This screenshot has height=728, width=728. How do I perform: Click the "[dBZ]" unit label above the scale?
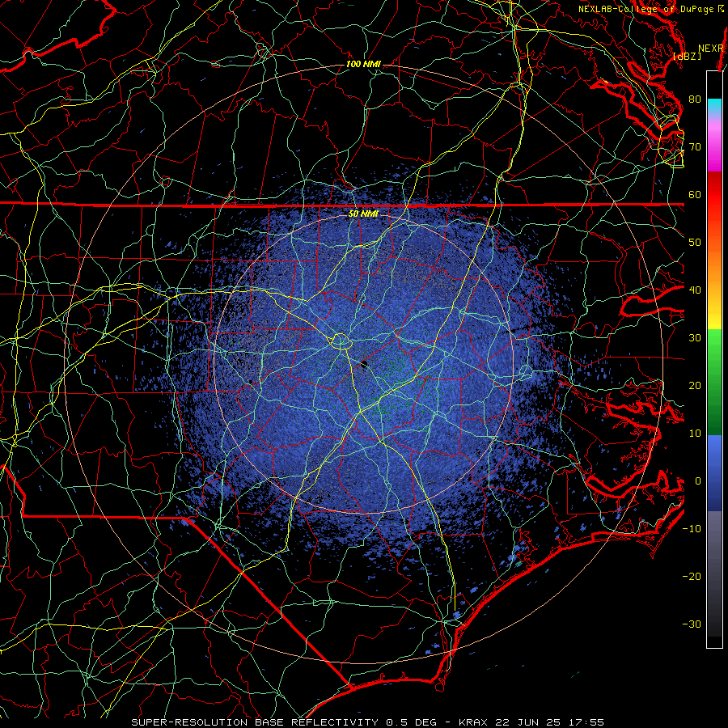pos(687,56)
